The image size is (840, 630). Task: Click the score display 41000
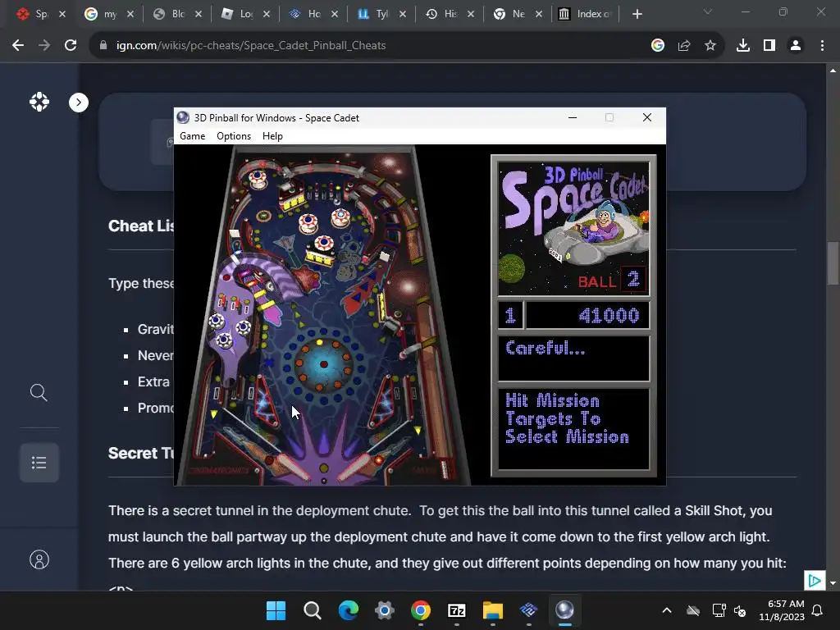click(x=609, y=316)
